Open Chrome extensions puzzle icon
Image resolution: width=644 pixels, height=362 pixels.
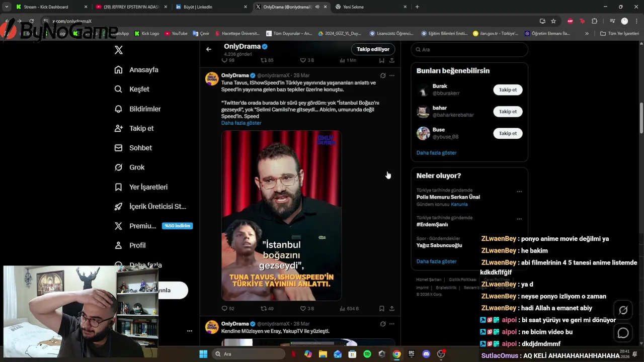pyautogui.click(x=595, y=21)
